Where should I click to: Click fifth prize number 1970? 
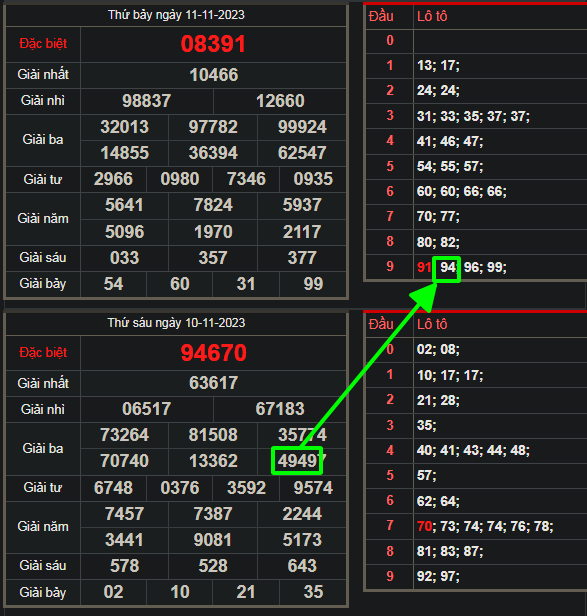[x=213, y=232]
